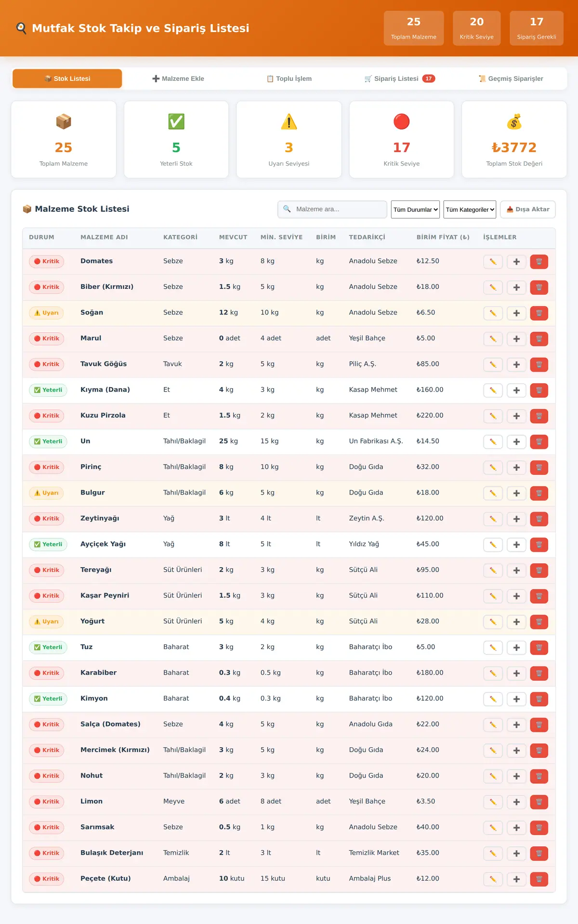578x924 pixels.
Task: Open Sipariş Listesi tab
Action: 400,78
